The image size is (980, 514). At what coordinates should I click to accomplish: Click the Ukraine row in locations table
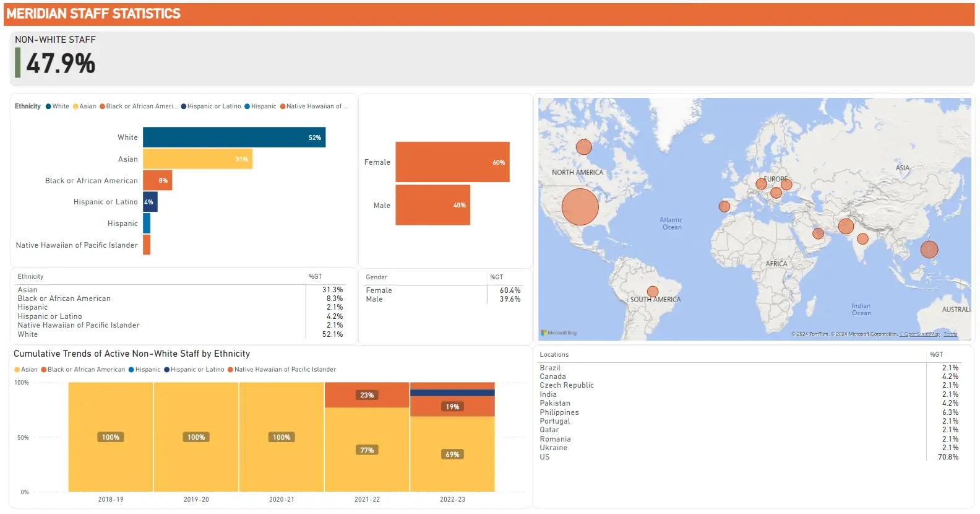coord(749,448)
